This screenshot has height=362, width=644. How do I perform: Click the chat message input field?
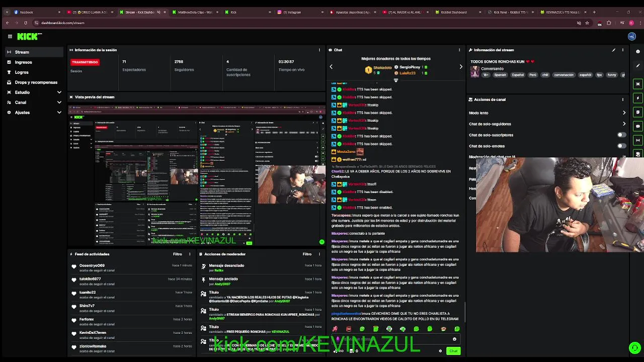click(x=395, y=339)
